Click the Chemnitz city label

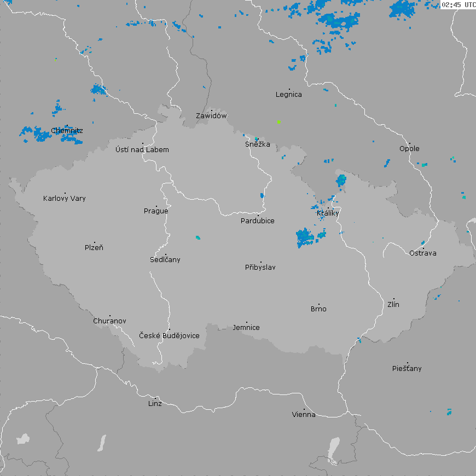(x=67, y=131)
